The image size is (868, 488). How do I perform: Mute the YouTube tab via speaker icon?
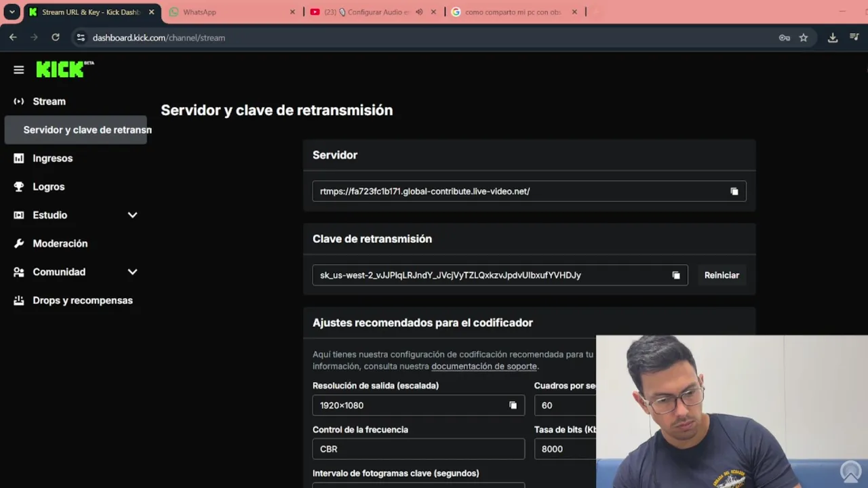419,12
